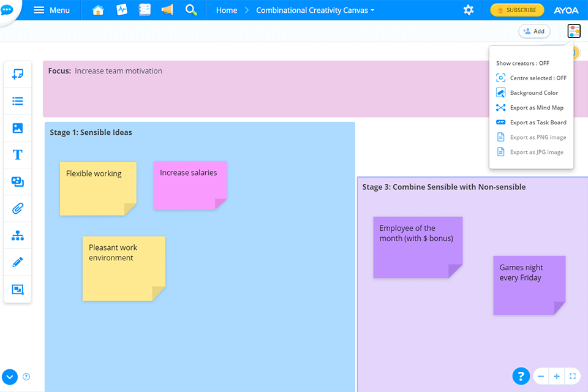The width and height of the screenshot is (588, 392).
Task: Click the Add people button
Action: (x=534, y=31)
